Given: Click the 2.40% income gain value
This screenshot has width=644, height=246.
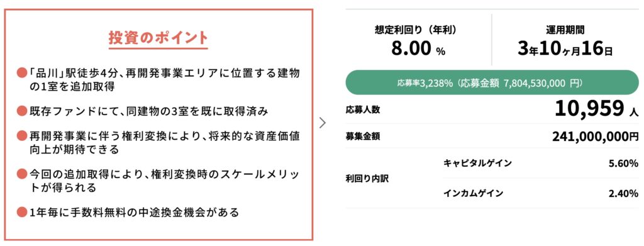Looking at the screenshot, I should (623, 194).
